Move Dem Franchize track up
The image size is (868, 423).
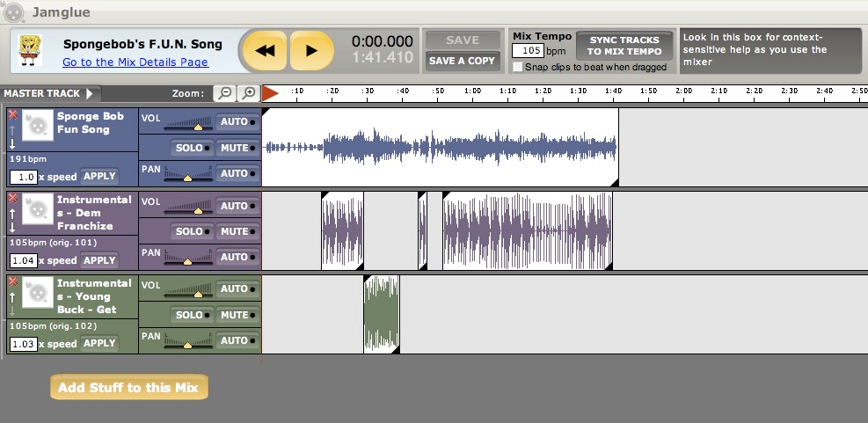click(12, 214)
